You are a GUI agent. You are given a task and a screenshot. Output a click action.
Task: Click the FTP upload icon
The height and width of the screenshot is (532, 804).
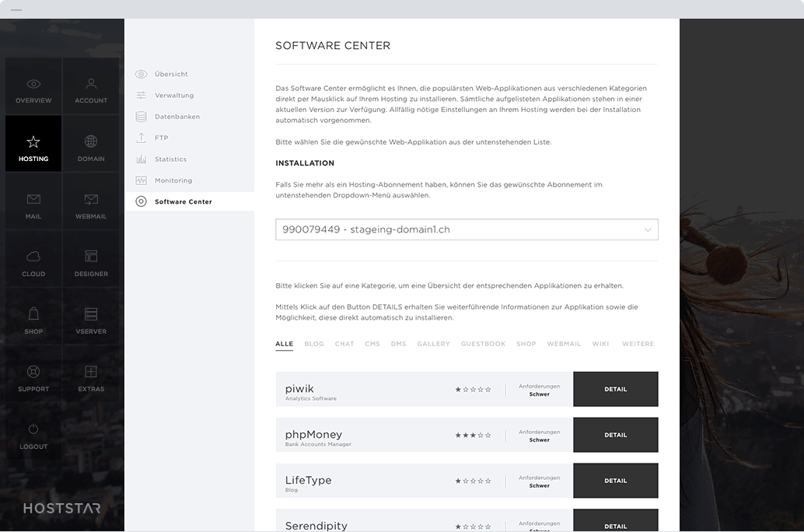pos(141,138)
